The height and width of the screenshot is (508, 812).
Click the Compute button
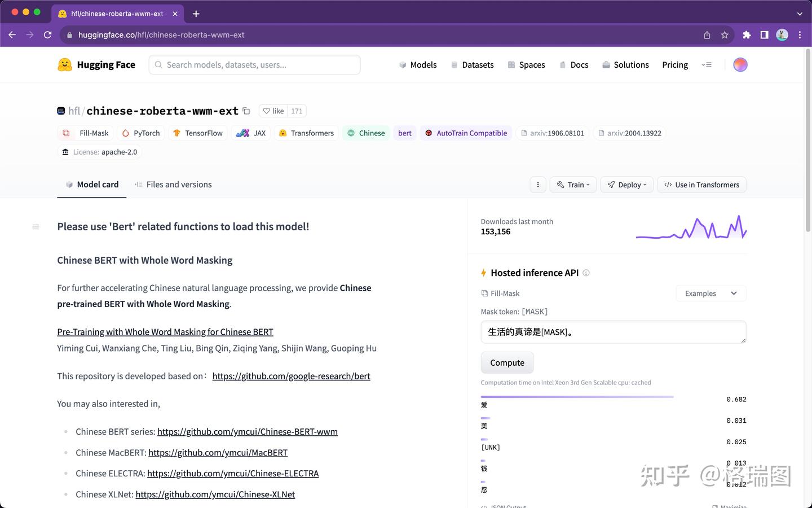pos(507,363)
